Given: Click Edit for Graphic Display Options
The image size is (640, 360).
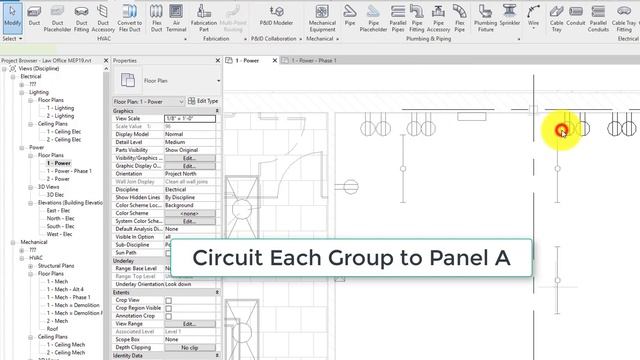Looking at the screenshot, I should point(190,166).
